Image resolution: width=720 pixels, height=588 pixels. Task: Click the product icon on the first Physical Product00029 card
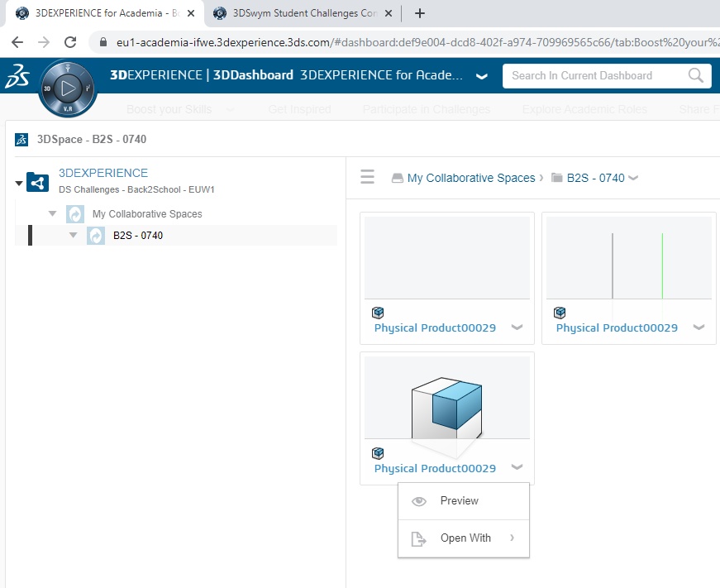(378, 313)
